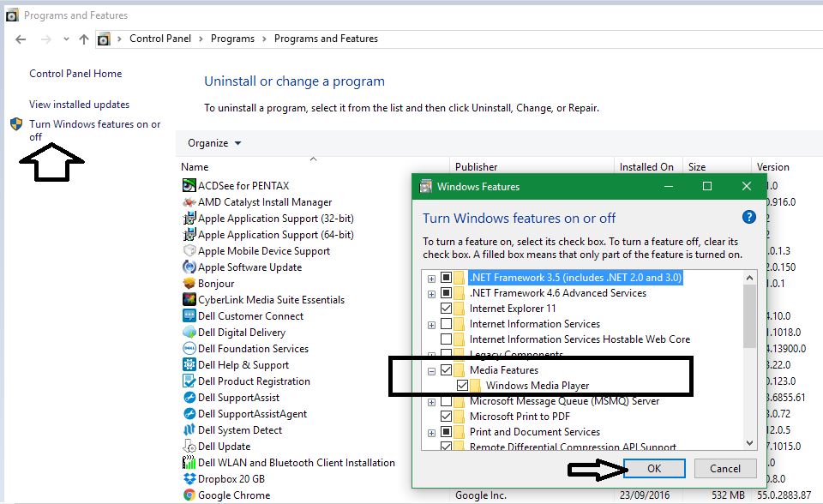Click the Dell Help & Support icon
The image size is (823, 504).
189,365
